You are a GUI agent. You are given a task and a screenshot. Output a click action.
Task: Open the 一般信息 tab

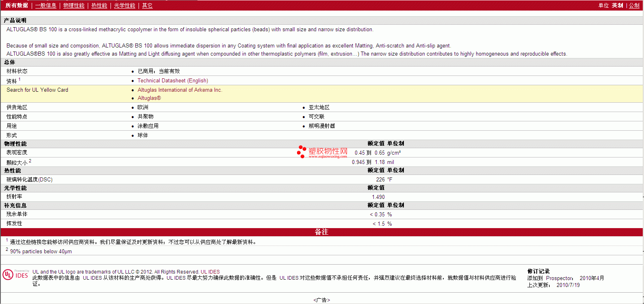[x=46, y=5]
